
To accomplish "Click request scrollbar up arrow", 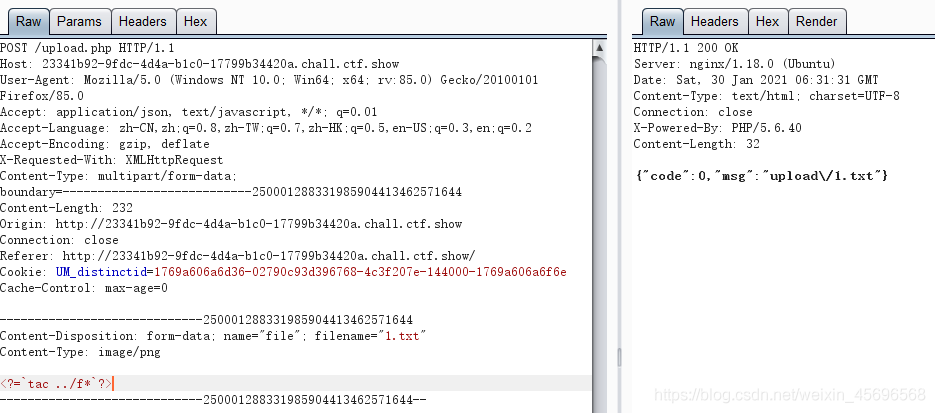I will coord(600,48).
